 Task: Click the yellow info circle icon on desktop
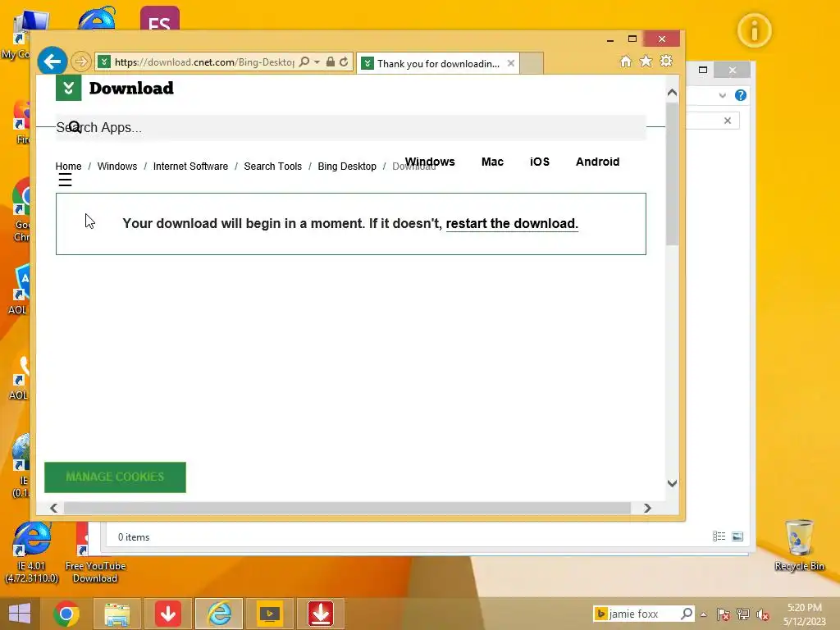click(x=755, y=30)
